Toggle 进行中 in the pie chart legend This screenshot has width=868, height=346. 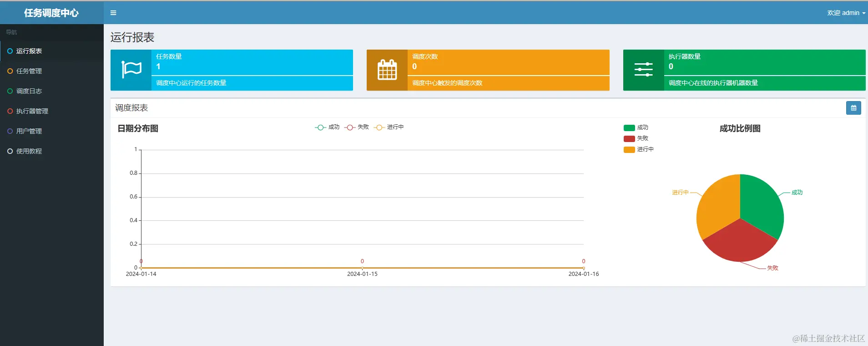pyautogui.click(x=639, y=149)
